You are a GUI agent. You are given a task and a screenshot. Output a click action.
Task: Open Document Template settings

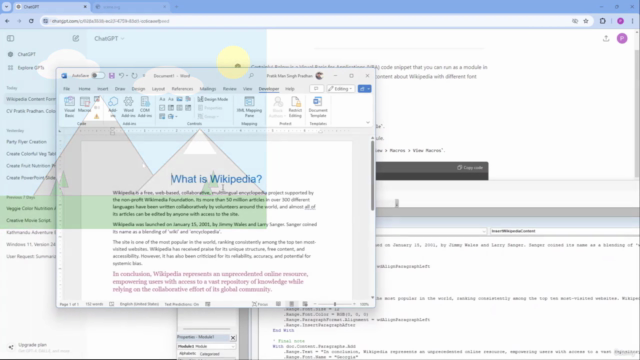pyautogui.click(x=318, y=107)
